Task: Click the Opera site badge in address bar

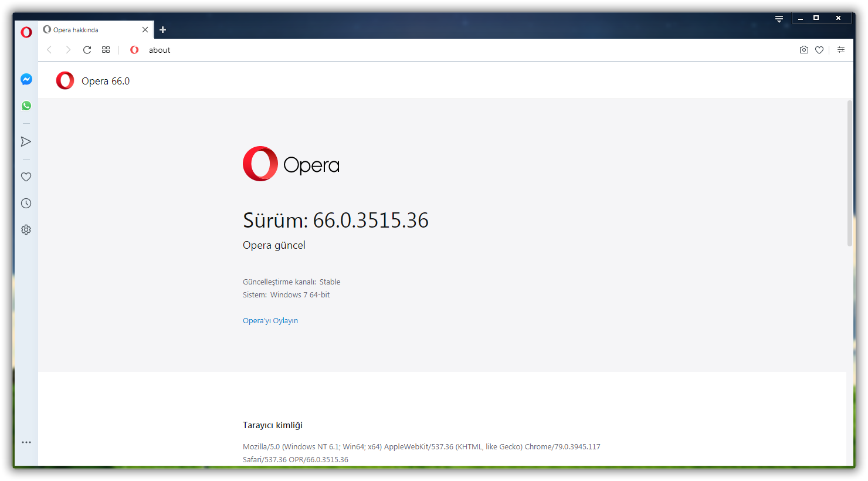Action: (x=134, y=50)
